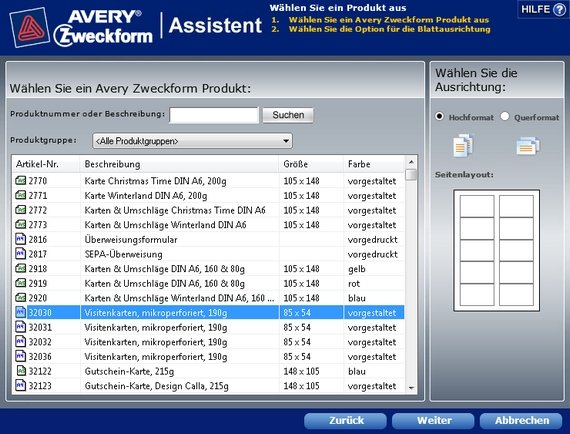Click the color cell 'rot'
Screen dimensions: 570x434
tap(354, 284)
